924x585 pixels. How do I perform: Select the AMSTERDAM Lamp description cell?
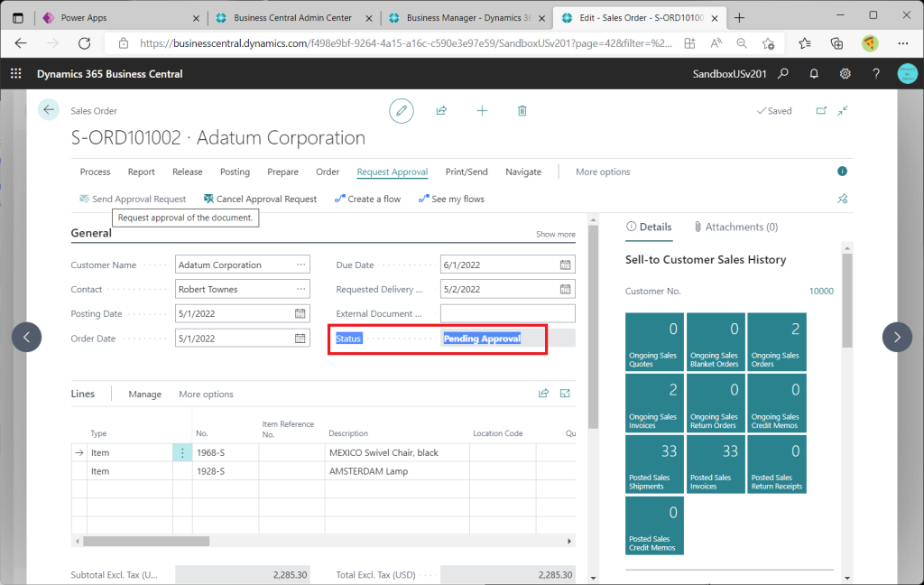(x=397, y=471)
